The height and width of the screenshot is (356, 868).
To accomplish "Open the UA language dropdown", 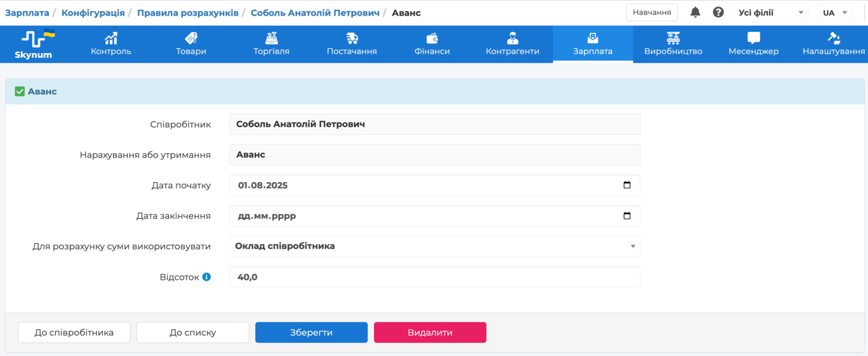I will click(834, 13).
